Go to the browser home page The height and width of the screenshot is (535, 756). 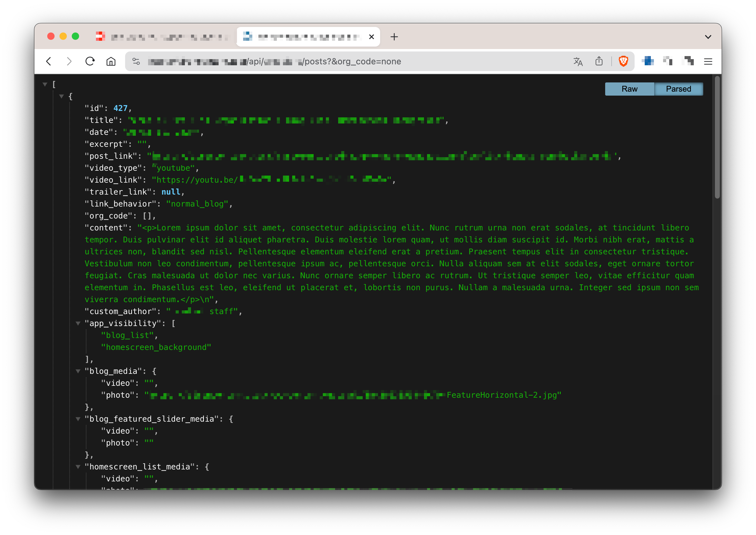(111, 61)
